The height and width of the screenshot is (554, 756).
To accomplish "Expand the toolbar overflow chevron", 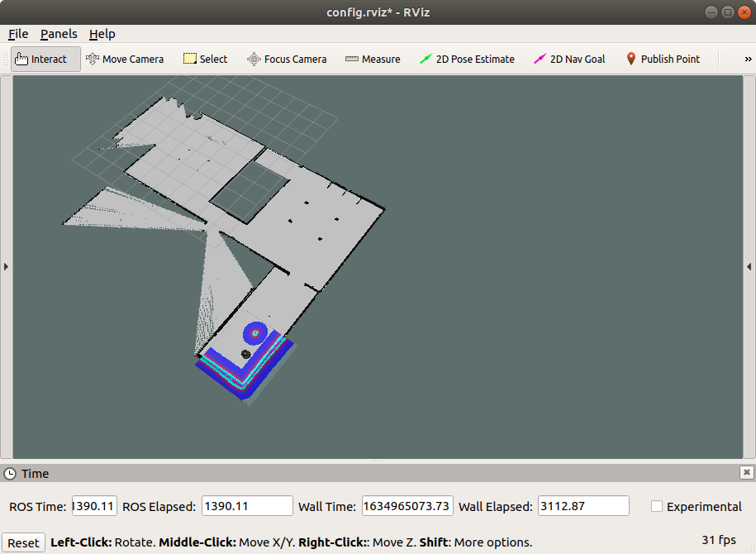I will coord(748,59).
